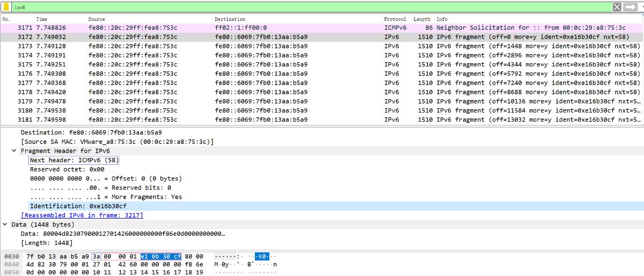Sort by the Length column header
The width and height of the screenshot is (644, 276).
(423, 19)
